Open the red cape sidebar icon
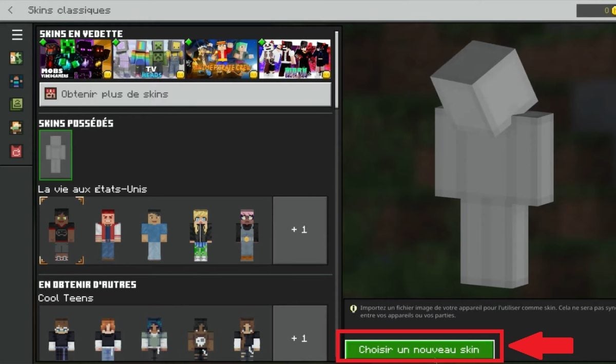The width and height of the screenshot is (616, 364). coord(16,151)
